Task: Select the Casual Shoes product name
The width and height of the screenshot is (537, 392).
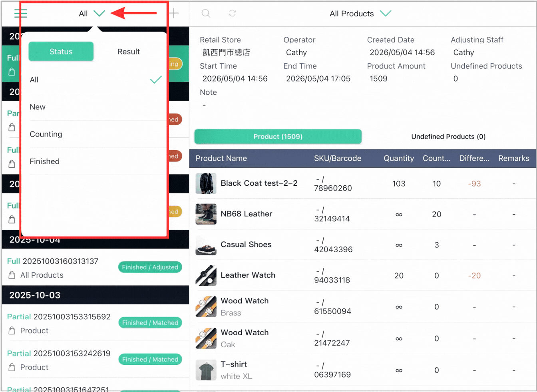Action: [x=246, y=245]
